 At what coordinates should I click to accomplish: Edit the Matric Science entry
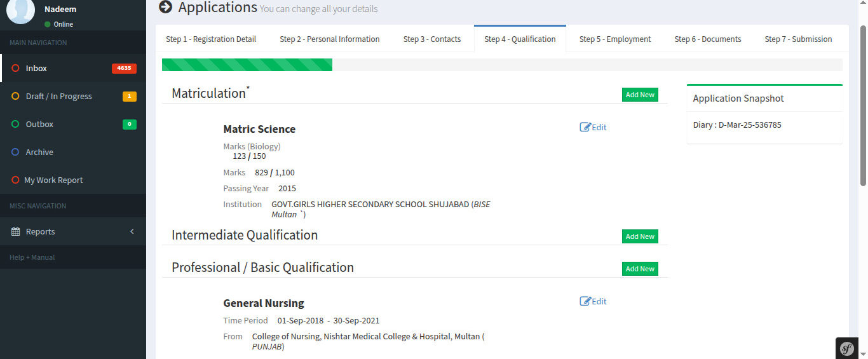[593, 127]
